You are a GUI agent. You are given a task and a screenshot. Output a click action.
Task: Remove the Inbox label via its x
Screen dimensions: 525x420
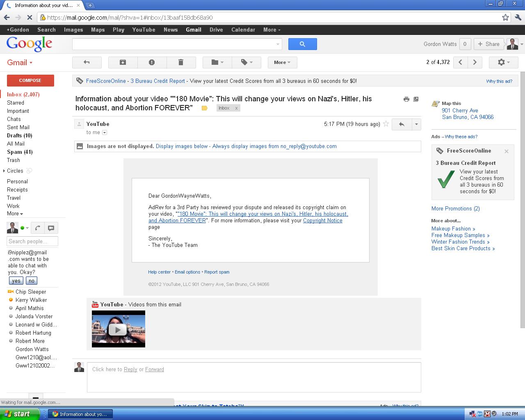[236, 108]
